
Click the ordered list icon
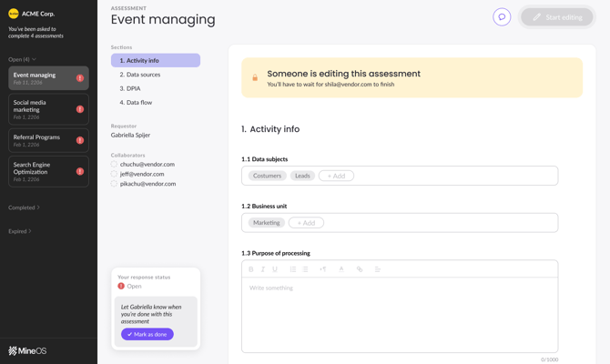click(x=293, y=269)
